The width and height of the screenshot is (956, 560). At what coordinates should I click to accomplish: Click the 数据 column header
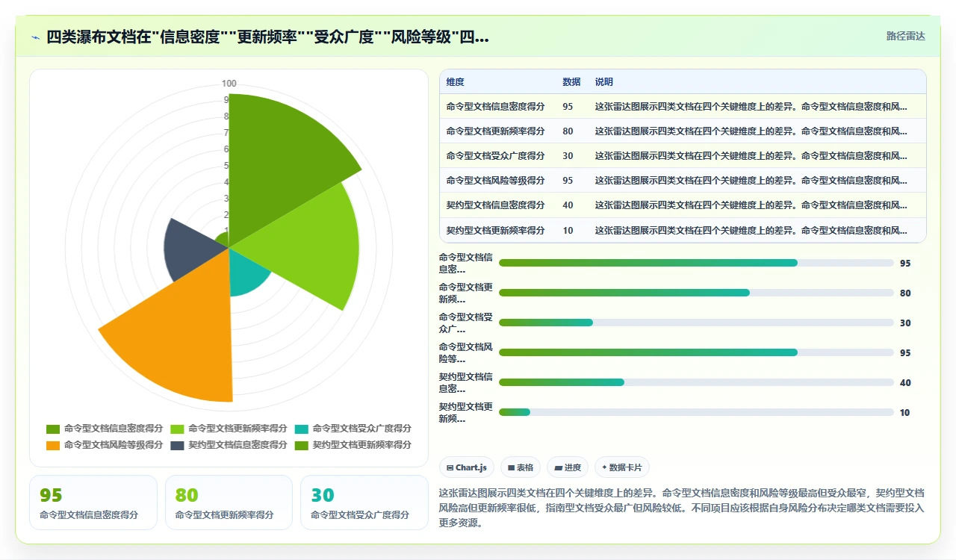tap(571, 82)
